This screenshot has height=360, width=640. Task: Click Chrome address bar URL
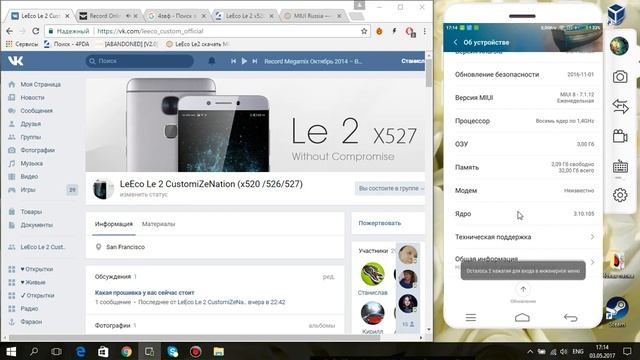tap(150, 31)
